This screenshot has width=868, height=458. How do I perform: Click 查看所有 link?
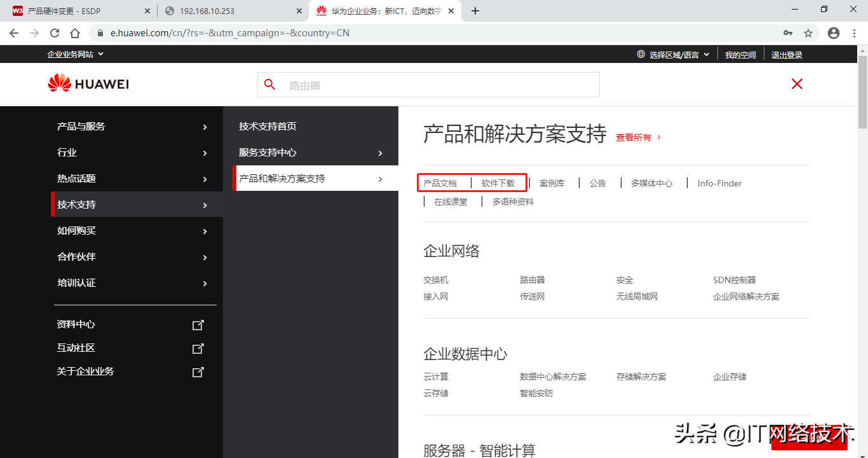639,137
